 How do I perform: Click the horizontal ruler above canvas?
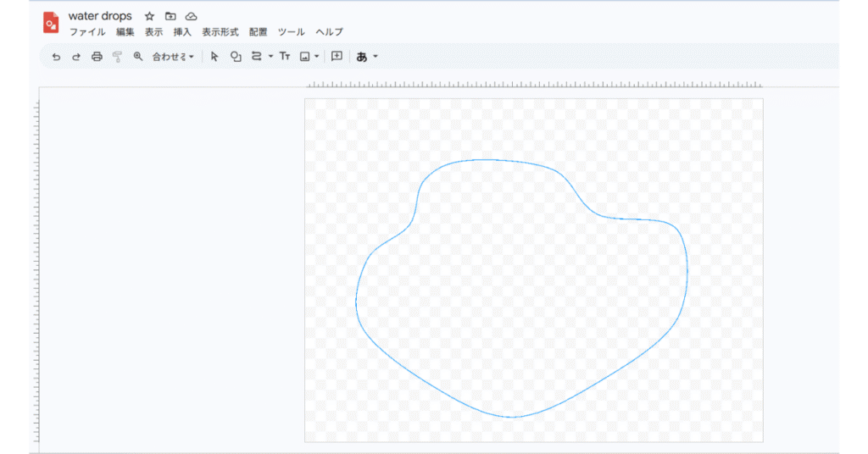tap(534, 85)
